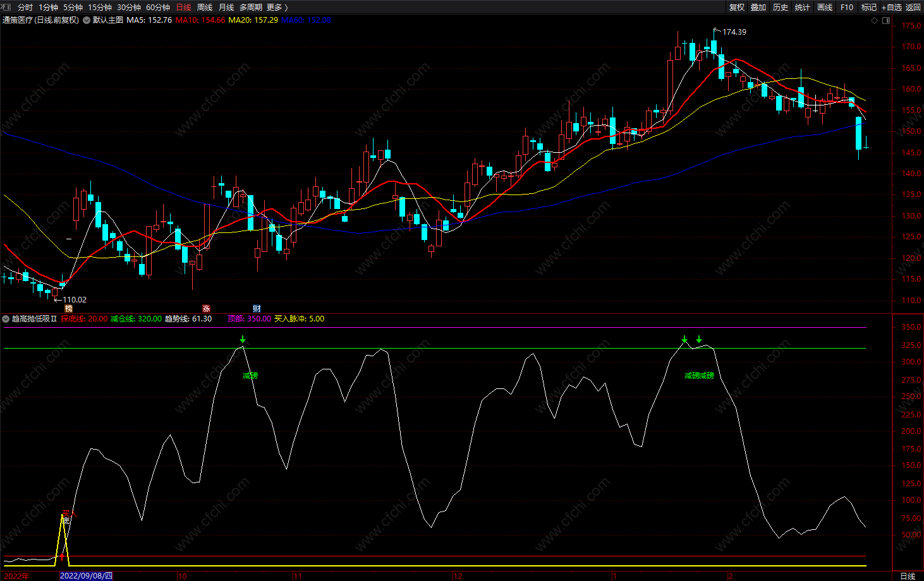Click 350.0 on the indicator axis
Viewport: 924px width, 581px height.
pyautogui.click(x=911, y=327)
